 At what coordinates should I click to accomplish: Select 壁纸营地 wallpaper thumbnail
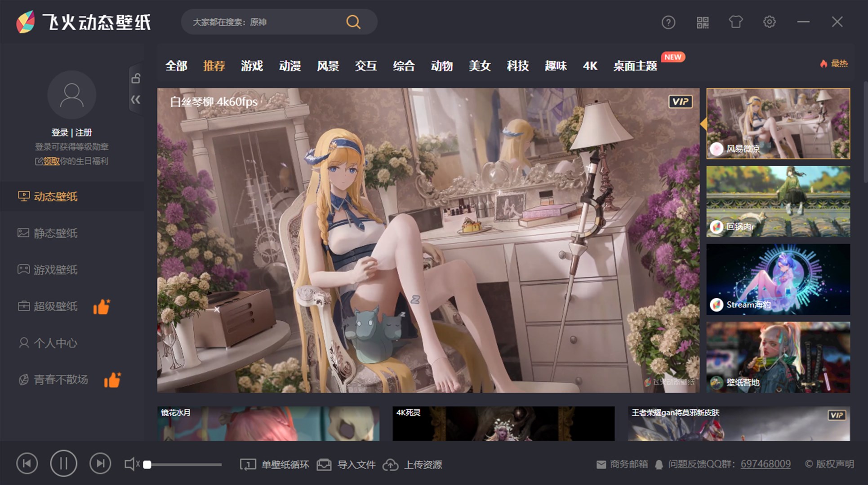778,357
